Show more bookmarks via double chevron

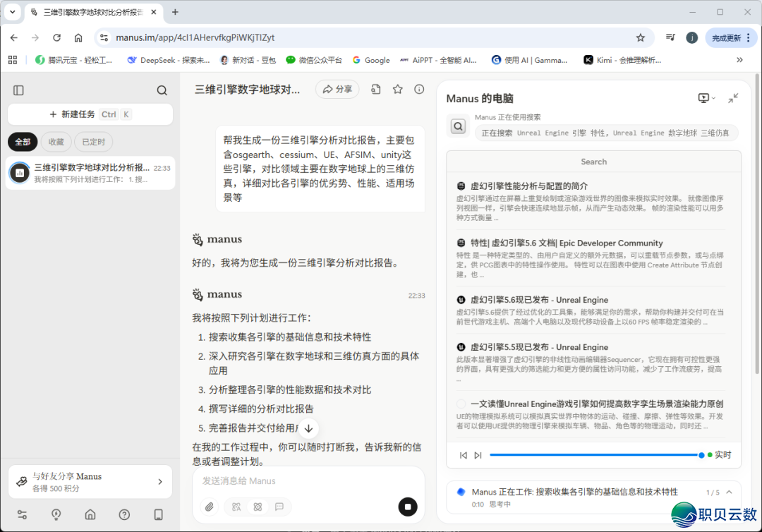pyautogui.click(x=739, y=60)
